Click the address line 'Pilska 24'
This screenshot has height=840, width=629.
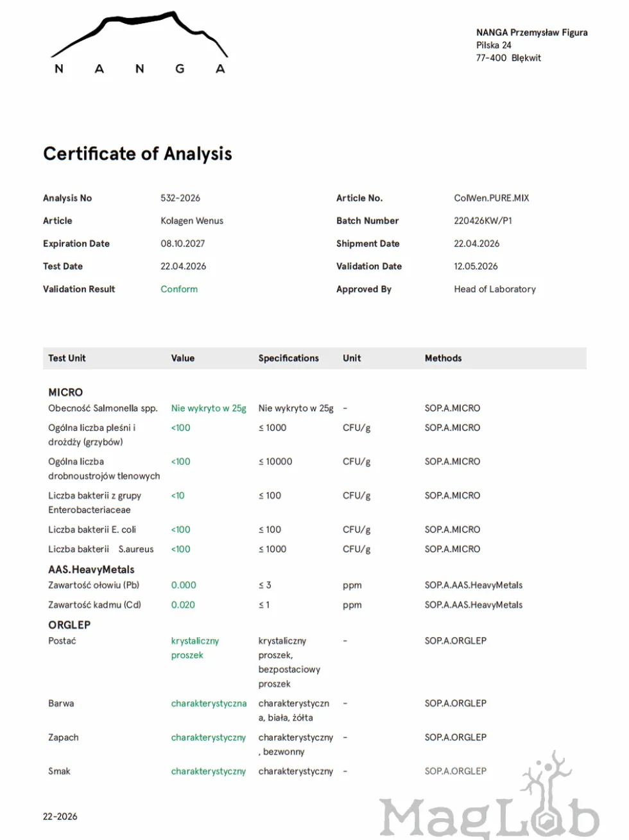click(x=494, y=45)
